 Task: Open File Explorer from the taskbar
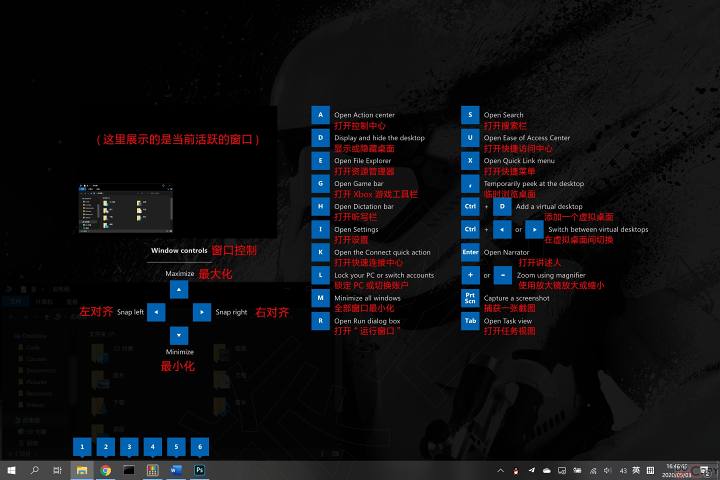pos(82,469)
